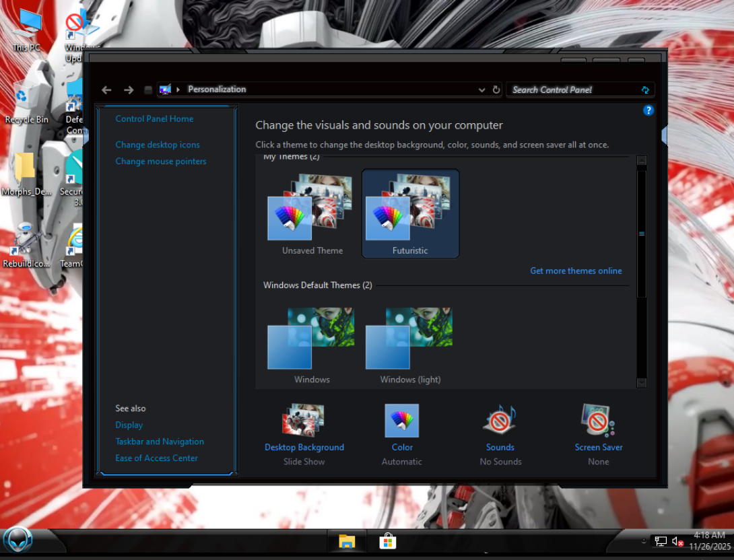Open Taskbar and Navigation link

pyautogui.click(x=160, y=442)
